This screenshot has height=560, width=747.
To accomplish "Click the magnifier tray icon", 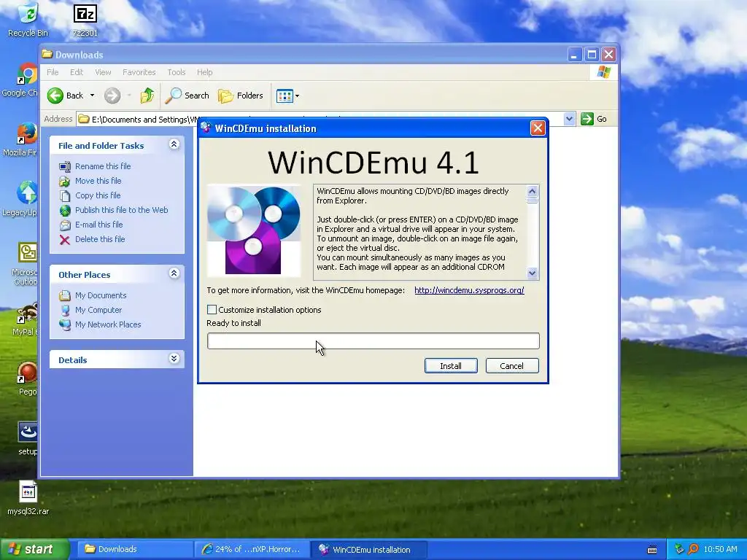I will pyautogui.click(x=693, y=549).
